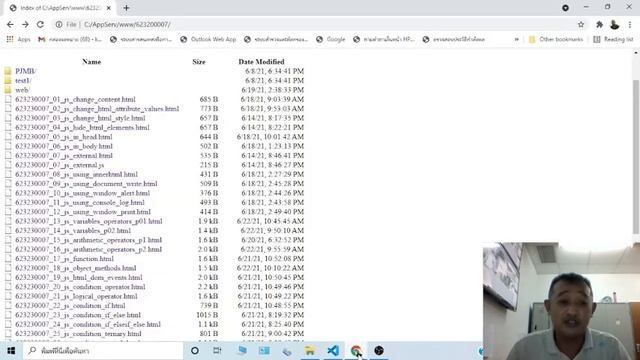This screenshot has height=360, width=640.
Task: Open the Chrome three-dot menu
Action: (x=630, y=24)
